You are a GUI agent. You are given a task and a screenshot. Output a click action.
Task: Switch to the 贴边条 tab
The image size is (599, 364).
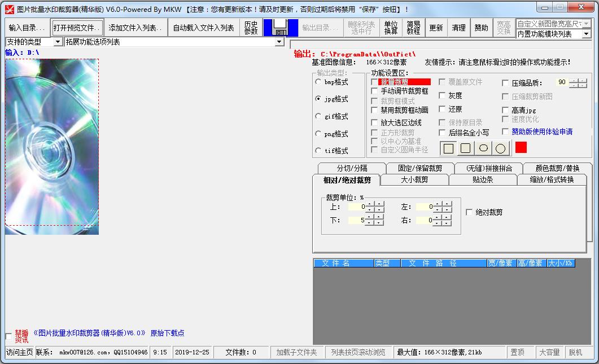pyautogui.click(x=483, y=179)
